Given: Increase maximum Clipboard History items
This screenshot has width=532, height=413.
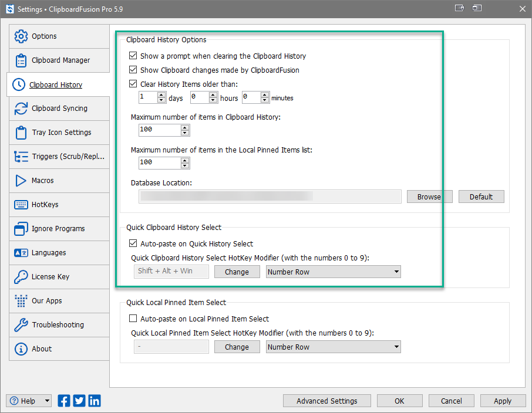Looking at the screenshot, I should click(185, 128).
